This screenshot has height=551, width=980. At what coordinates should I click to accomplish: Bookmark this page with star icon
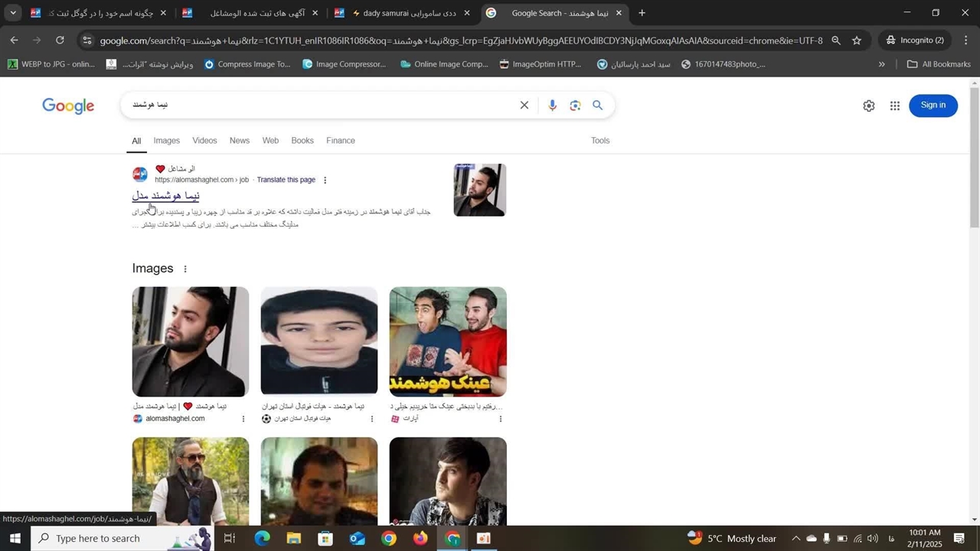857,41
